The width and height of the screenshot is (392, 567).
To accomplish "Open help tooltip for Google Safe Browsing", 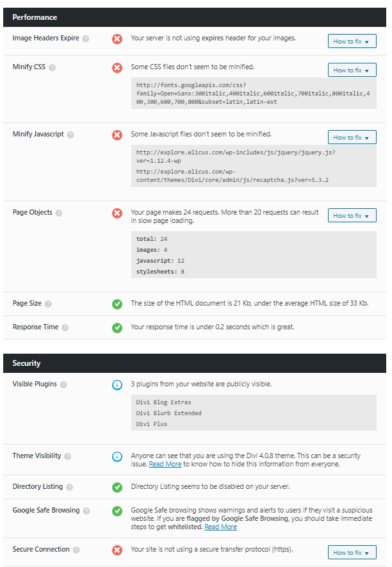I will [86, 511].
